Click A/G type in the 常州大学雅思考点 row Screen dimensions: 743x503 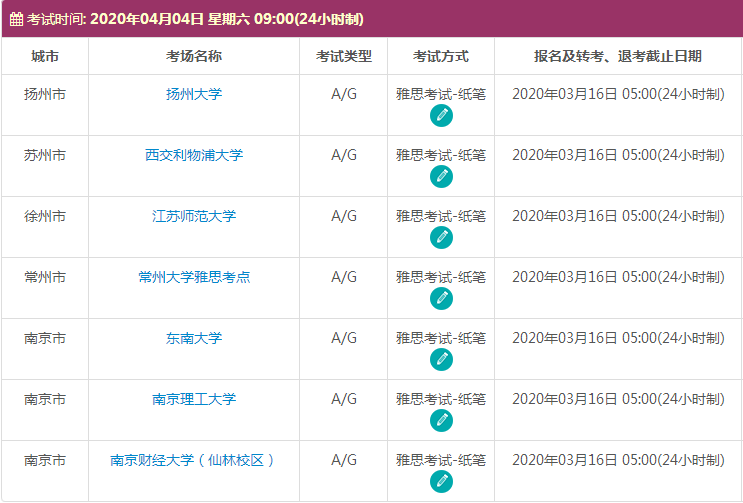[x=344, y=277]
